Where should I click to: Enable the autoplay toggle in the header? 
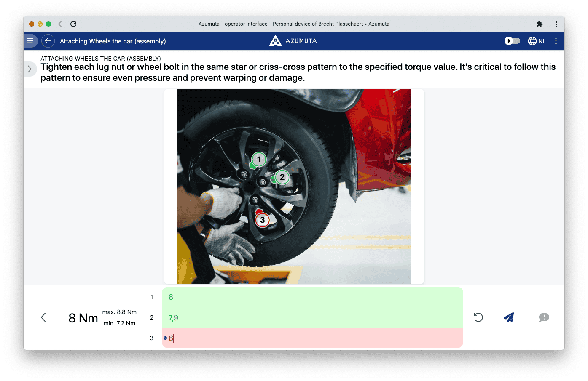click(x=512, y=40)
